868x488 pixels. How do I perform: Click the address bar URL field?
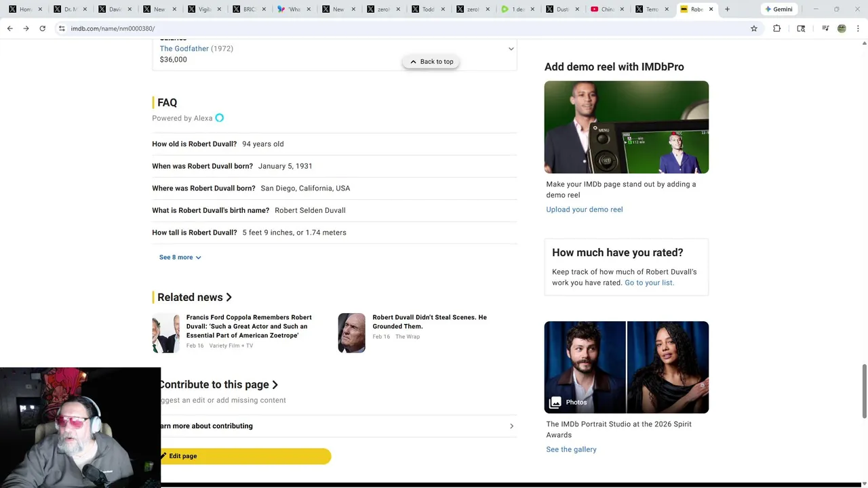click(x=400, y=28)
